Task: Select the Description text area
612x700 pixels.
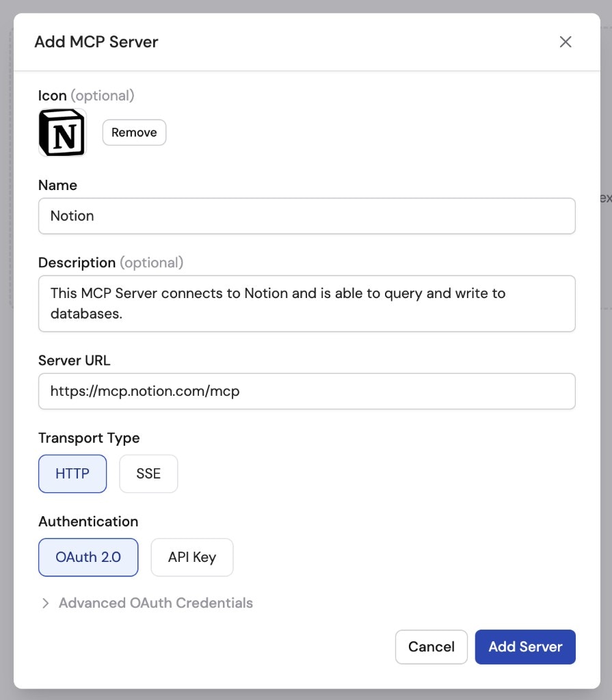Action: [306, 303]
